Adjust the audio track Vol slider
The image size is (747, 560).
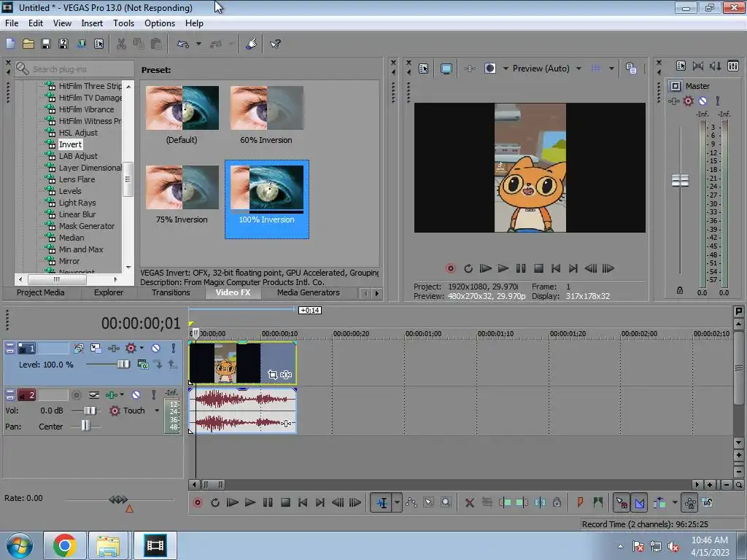(x=90, y=411)
